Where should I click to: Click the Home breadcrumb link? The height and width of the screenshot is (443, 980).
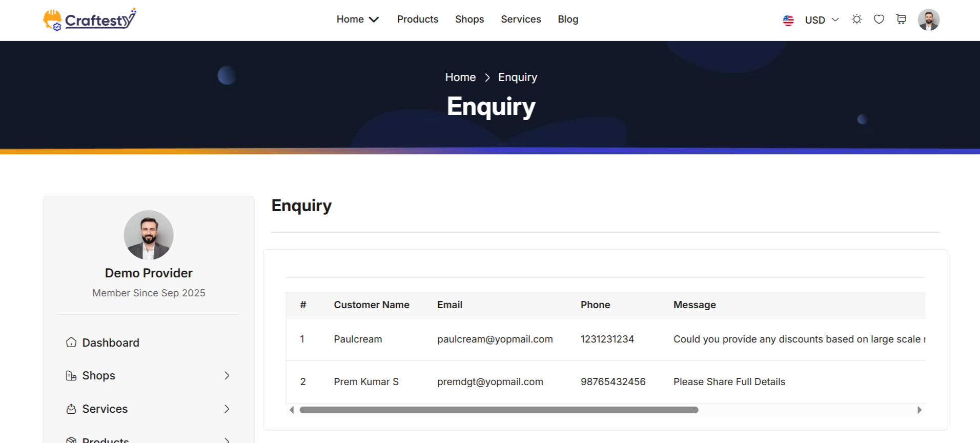point(460,77)
